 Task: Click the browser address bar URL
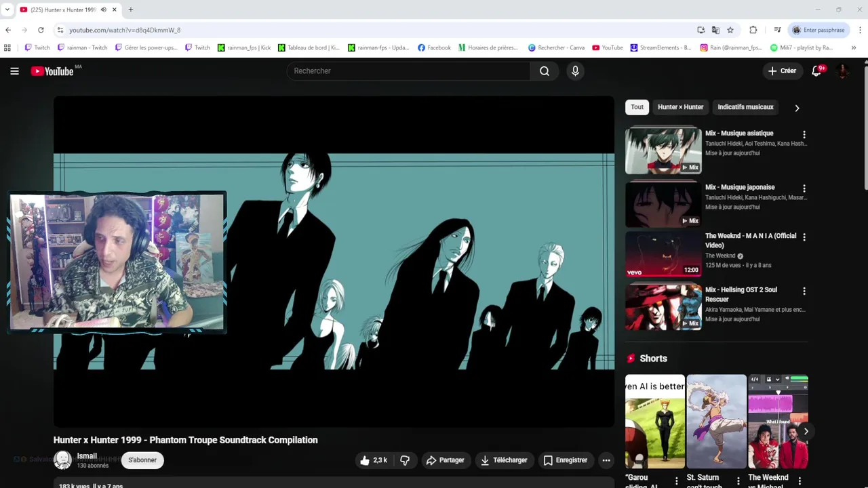(125, 30)
